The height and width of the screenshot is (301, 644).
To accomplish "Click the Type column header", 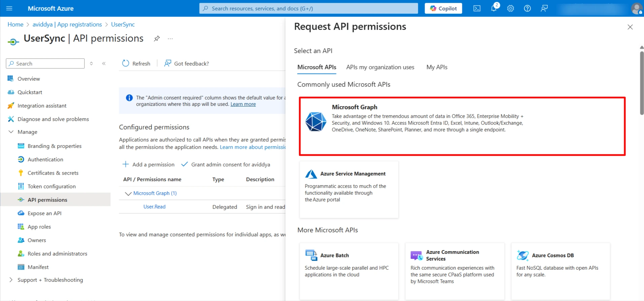I will tap(218, 180).
